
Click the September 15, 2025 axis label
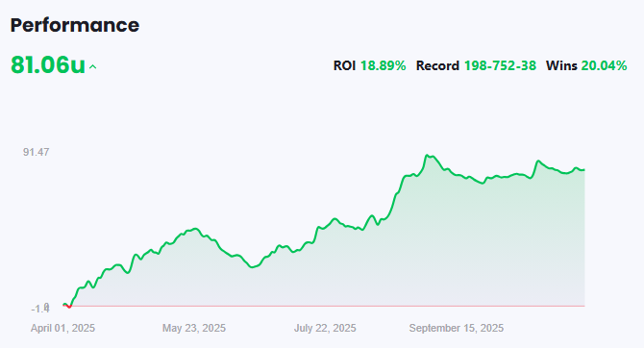[x=457, y=328]
